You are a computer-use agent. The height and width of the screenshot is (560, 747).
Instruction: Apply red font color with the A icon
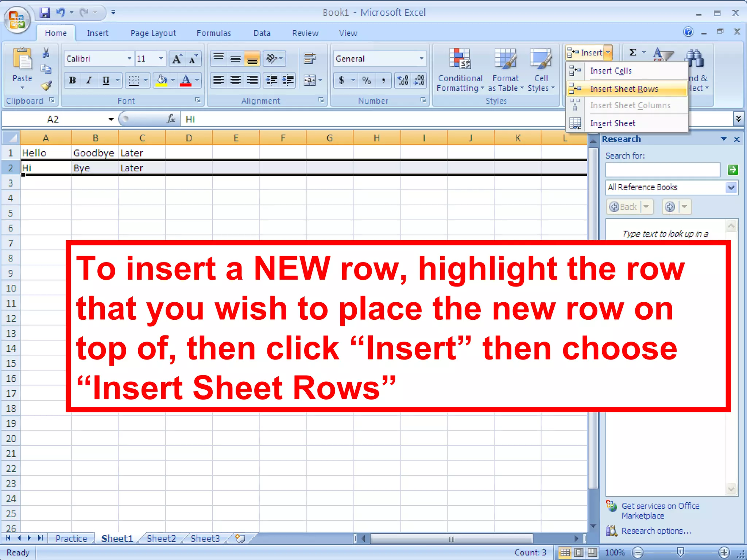186,80
